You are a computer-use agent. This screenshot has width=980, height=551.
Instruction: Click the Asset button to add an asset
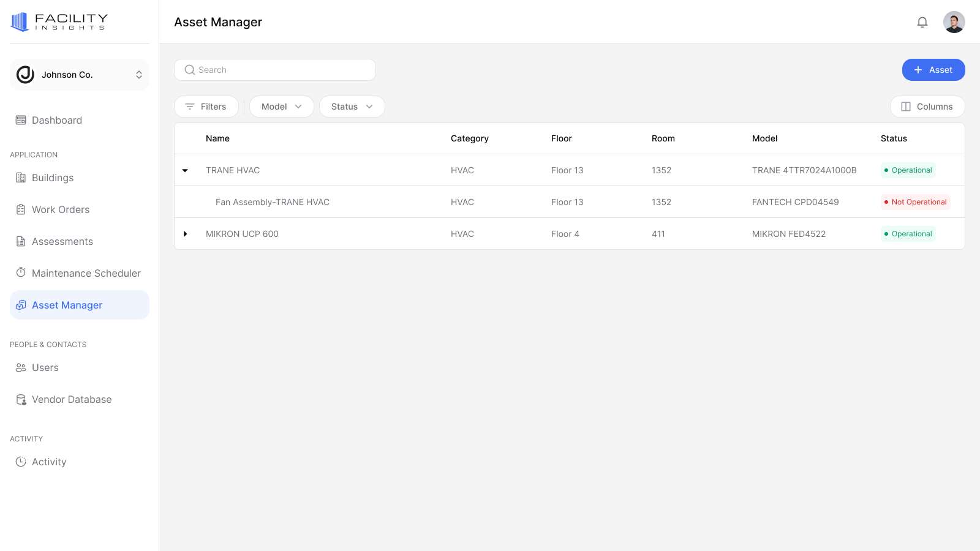click(933, 70)
